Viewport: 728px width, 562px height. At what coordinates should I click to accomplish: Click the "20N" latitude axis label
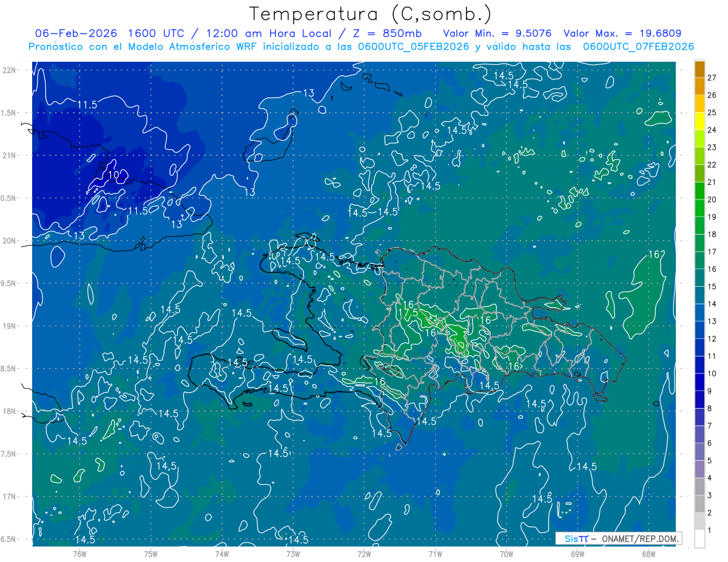10,241
